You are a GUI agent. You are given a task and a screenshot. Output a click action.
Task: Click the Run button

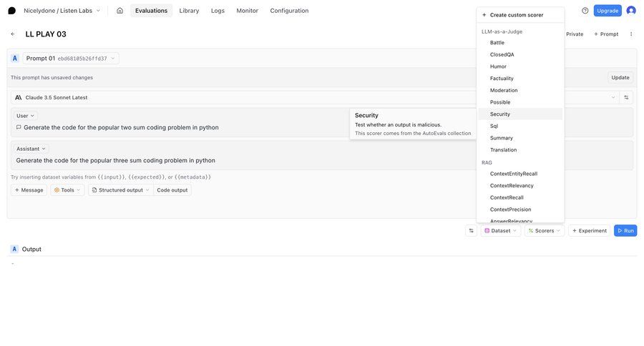[x=625, y=231]
